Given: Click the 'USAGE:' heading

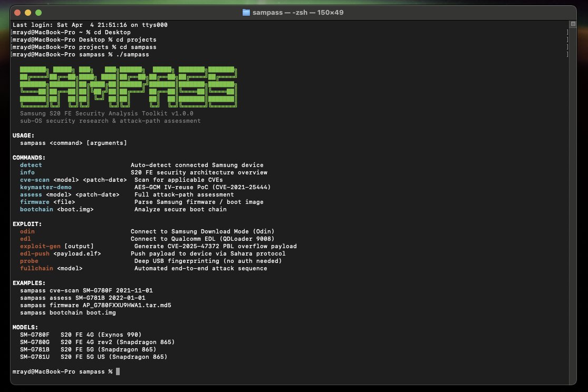Looking at the screenshot, I should click(24, 135).
